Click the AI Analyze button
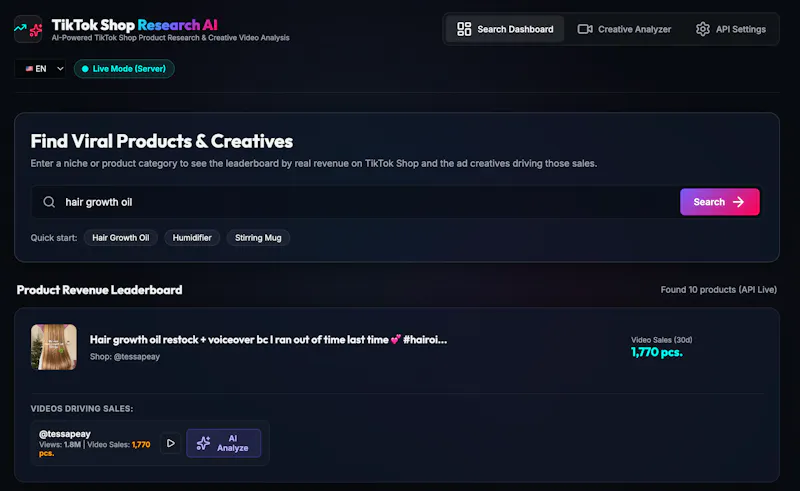Viewport: 800px width, 491px height. click(223, 443)
